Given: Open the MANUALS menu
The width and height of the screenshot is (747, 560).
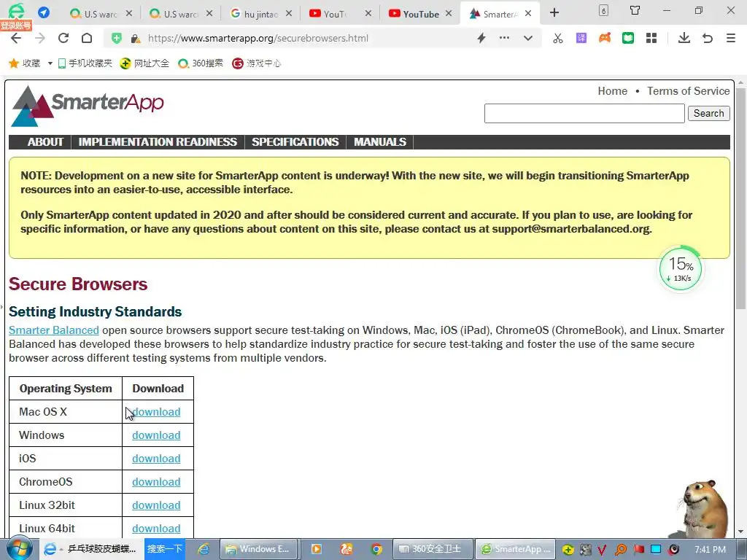Looking at the screenshot, I should pyautogui.click(x=379, y=142).
